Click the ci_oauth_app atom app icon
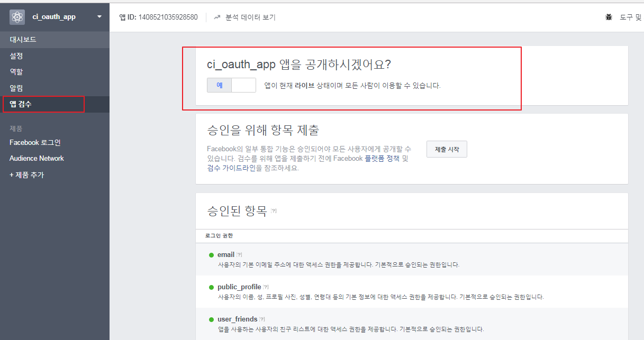Viewport: 644px width, 340px height. [x=17, y=17]
